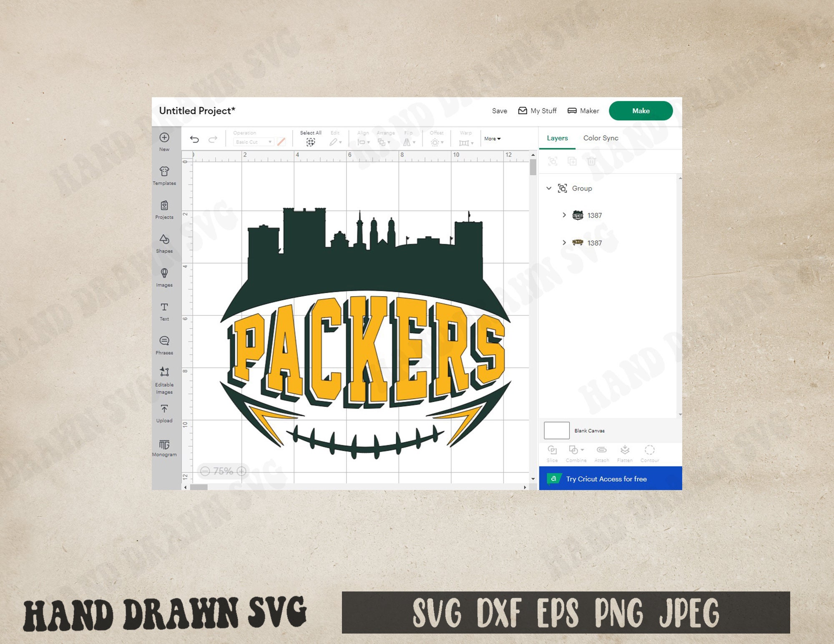The height and width of the screenshot is (644, 834).
Task: Click the Slice icon
Action: click(x=553, y=451)
